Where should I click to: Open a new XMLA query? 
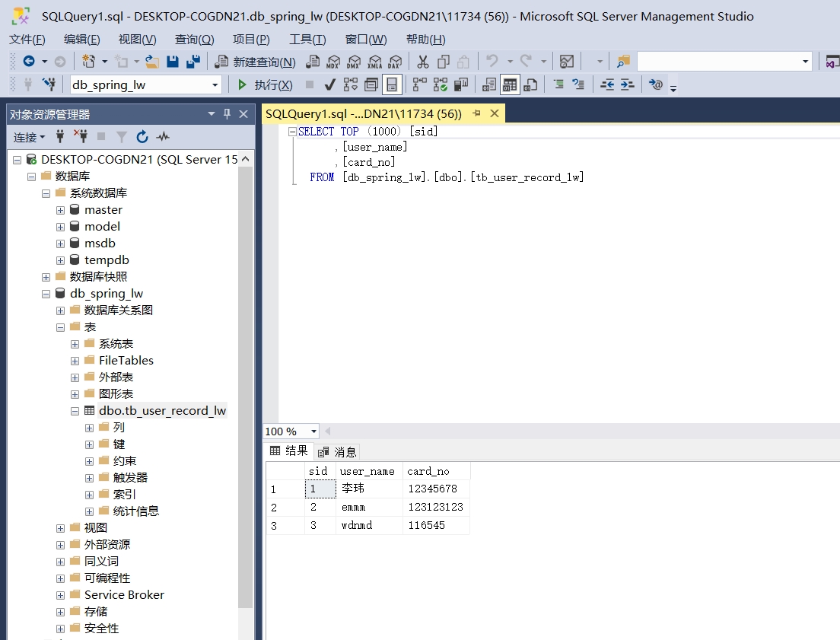point(374,62)
